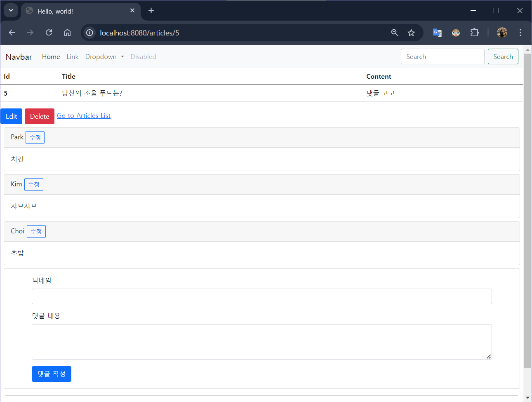Follow Go to Articles List link
Viewport: 532px width, 402px height.
tap(84, 115)
